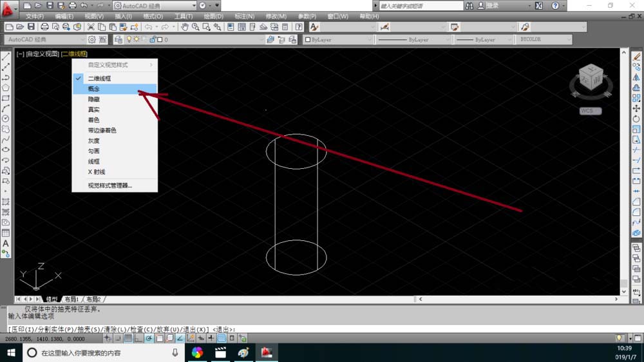Toggle Infer Constraints in status bar
This screenshot has width=644, height=362.
tap(107, 339)
